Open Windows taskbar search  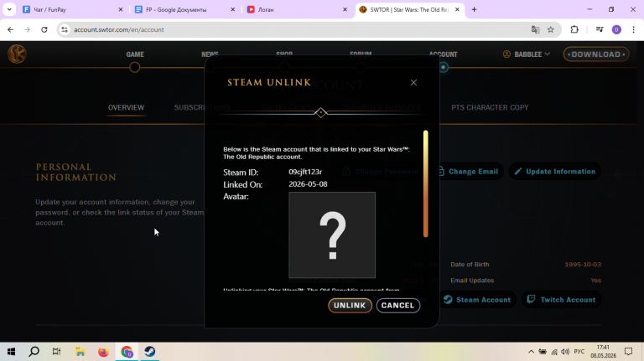(x=34, y=352)
